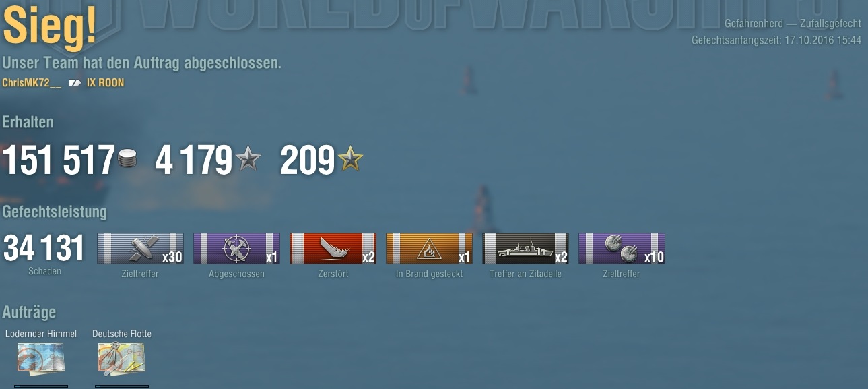Screen dimensions: 868x389
Task: Click the 34 131 Schaden value
Action: (44, 249)
